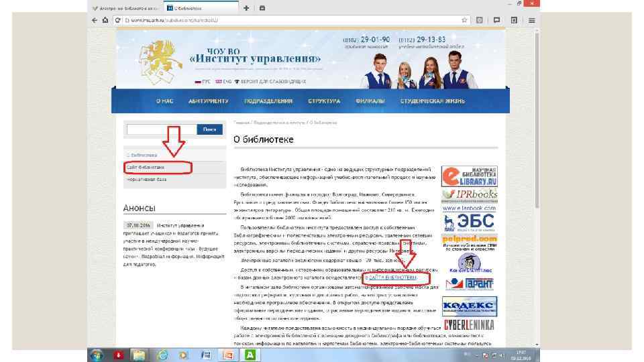
Task: Click the institute griffin logo
Action: tap(160, 62)
